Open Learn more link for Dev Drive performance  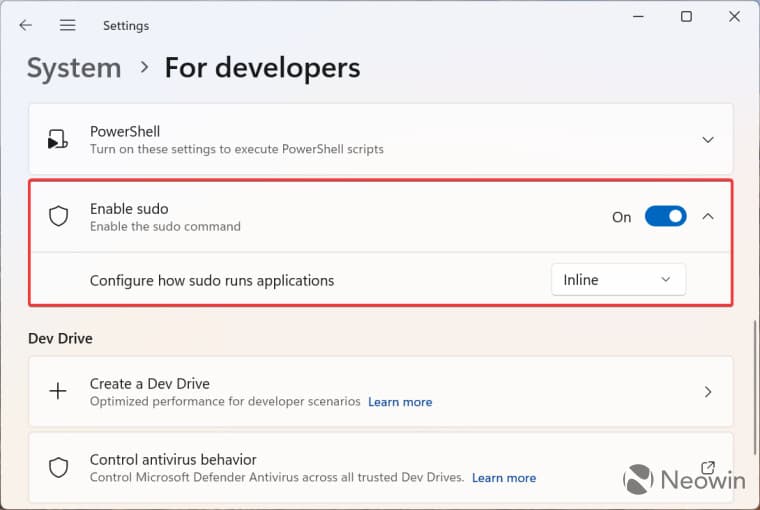[400, 402]
